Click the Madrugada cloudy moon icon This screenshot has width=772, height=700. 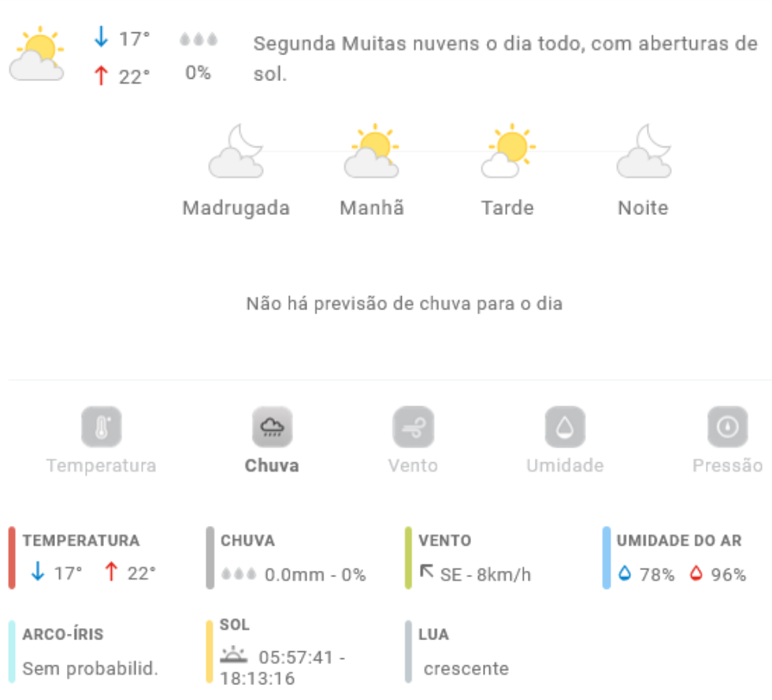click(x=236, y=151)
